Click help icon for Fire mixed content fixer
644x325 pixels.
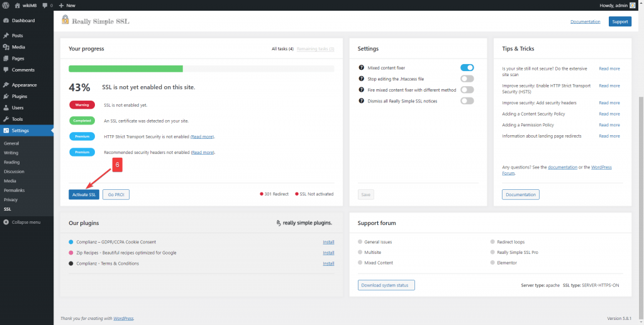362,89
